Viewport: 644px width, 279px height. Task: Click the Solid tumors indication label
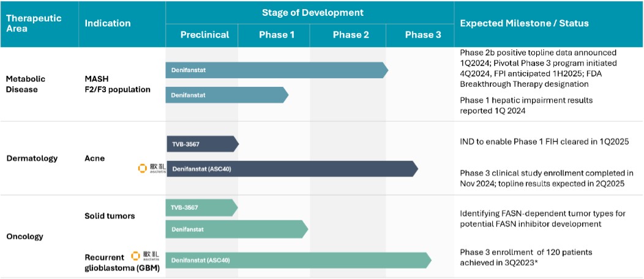[x=110, y=217]
